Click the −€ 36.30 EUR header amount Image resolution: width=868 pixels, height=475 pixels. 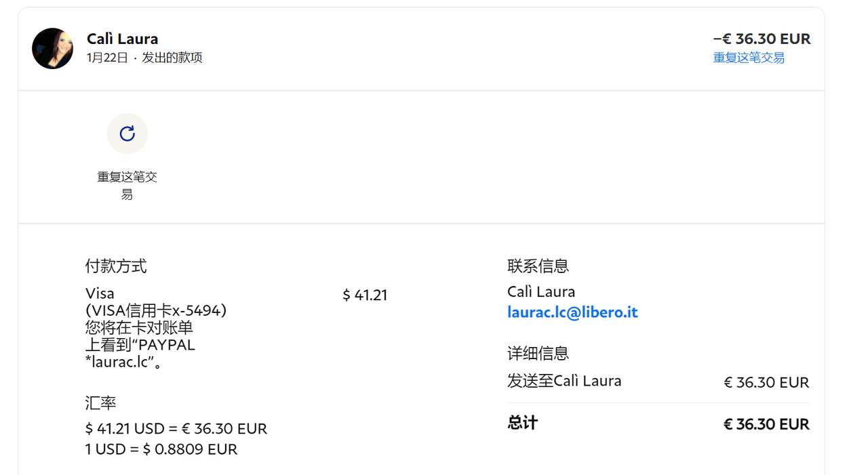[762, 39]
